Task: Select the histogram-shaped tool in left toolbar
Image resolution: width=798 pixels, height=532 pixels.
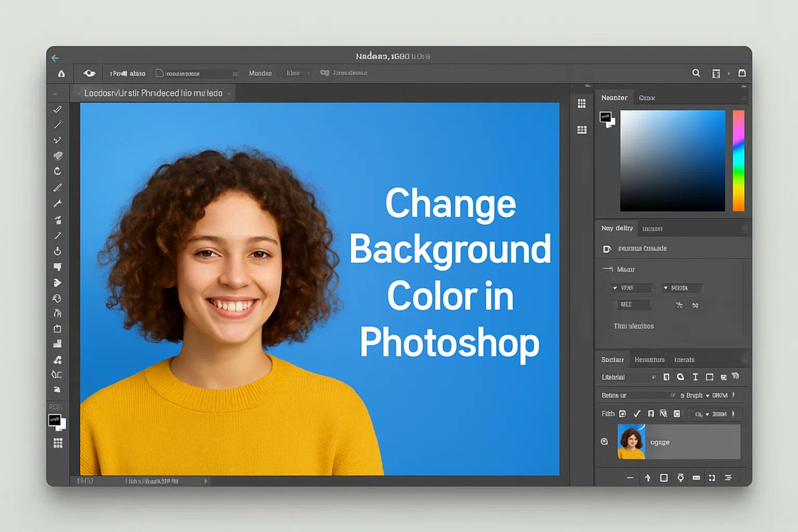Action: click(x=57, y=344)
